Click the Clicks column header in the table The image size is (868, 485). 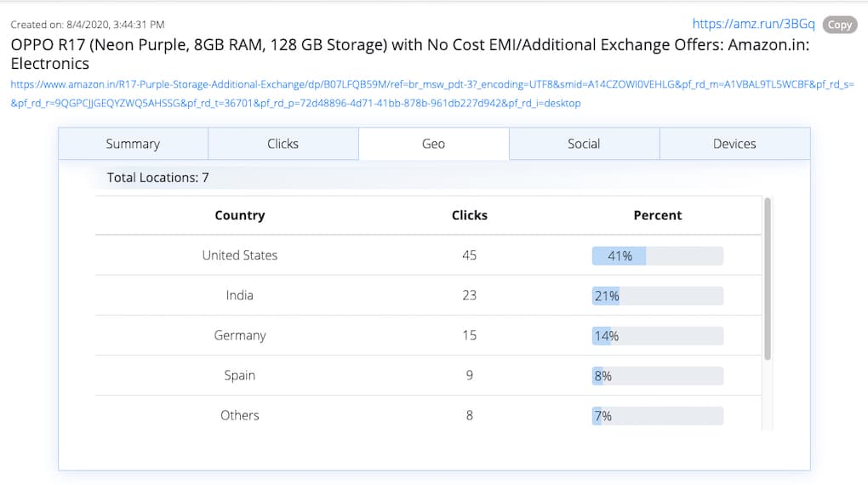click(x=469, y=215)
